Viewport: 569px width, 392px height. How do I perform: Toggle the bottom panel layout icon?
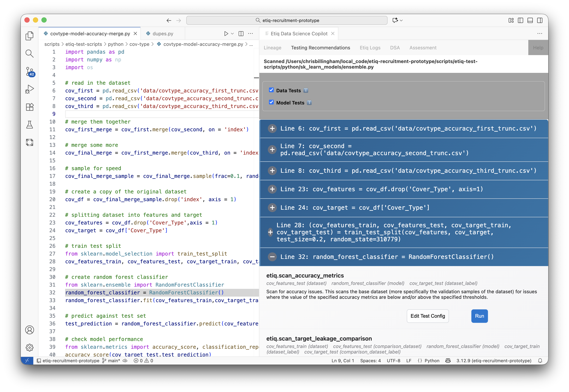(x=530, y=20)
